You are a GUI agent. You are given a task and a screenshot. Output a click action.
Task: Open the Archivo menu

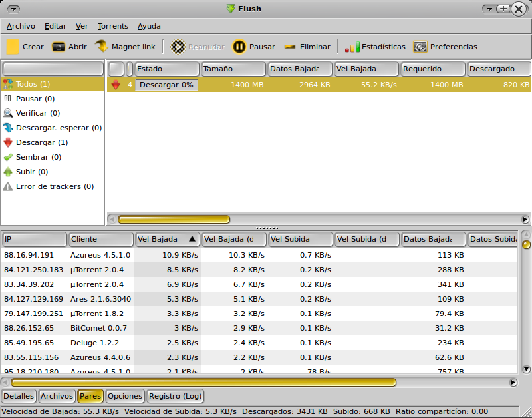[x=21, y=26]
